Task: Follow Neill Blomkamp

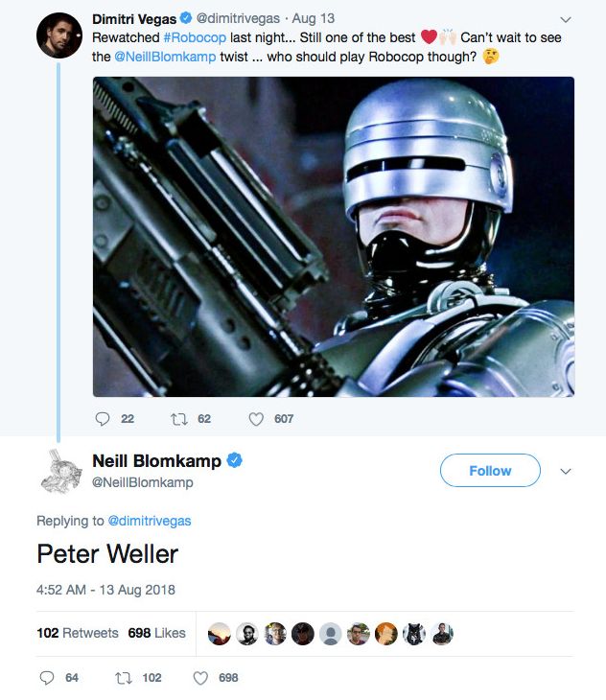Action: point(490,471)
